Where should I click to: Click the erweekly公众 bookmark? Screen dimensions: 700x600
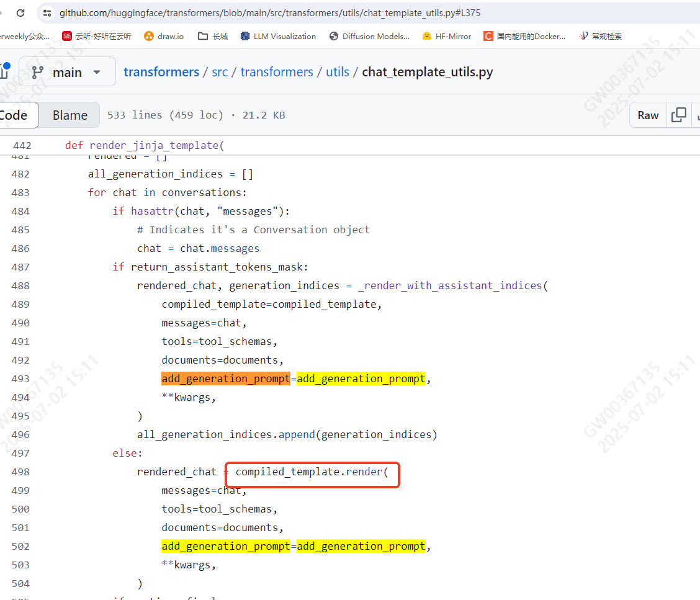[x=25, y=36]
